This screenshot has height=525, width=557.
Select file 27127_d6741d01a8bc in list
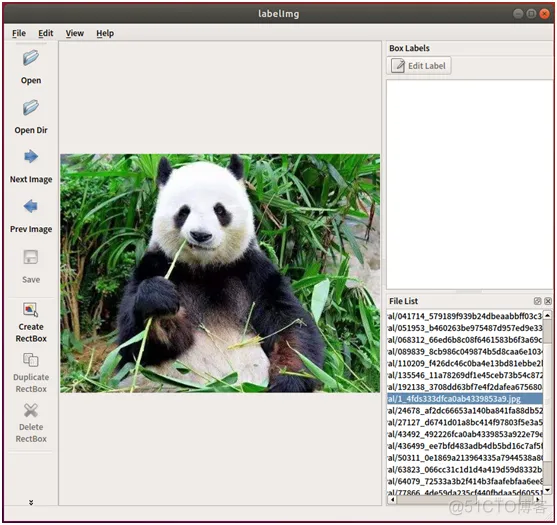[465, 422]
